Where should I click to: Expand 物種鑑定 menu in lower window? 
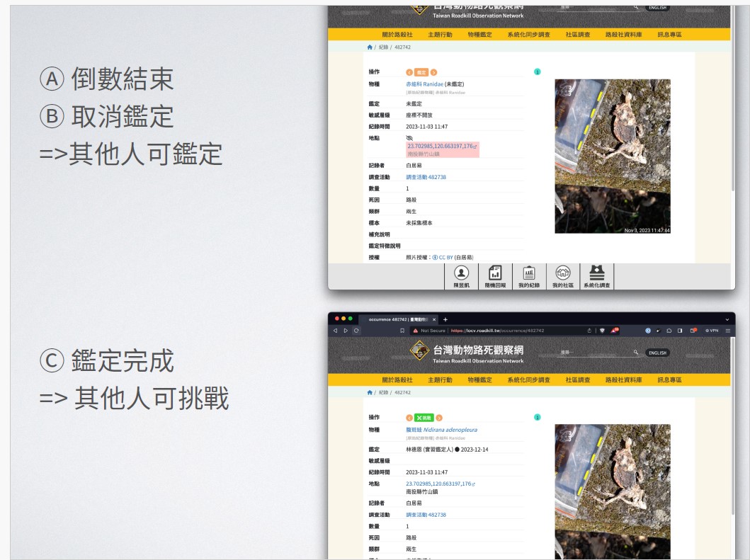click(x=479, y=380)
